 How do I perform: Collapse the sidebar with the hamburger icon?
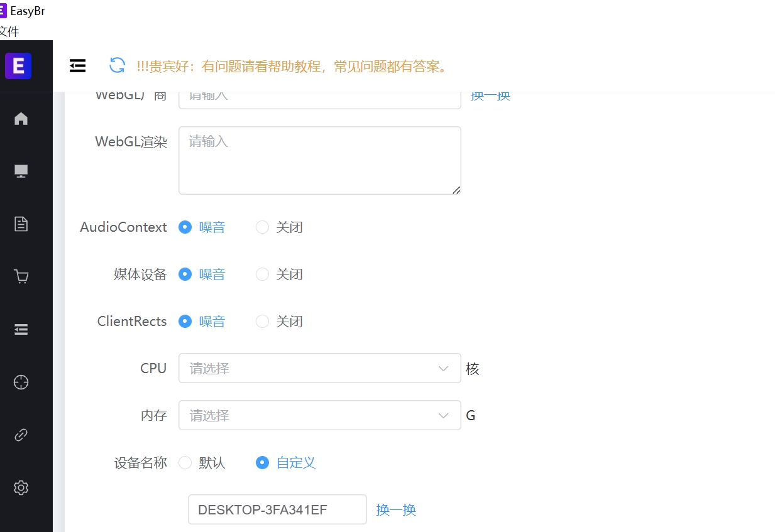[77, 65]
